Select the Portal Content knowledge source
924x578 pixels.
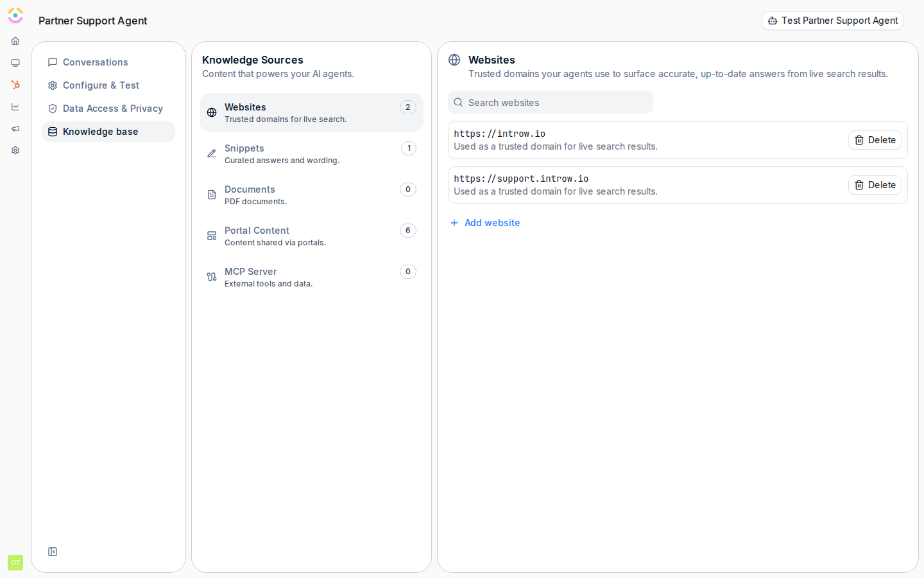[311, 236]
